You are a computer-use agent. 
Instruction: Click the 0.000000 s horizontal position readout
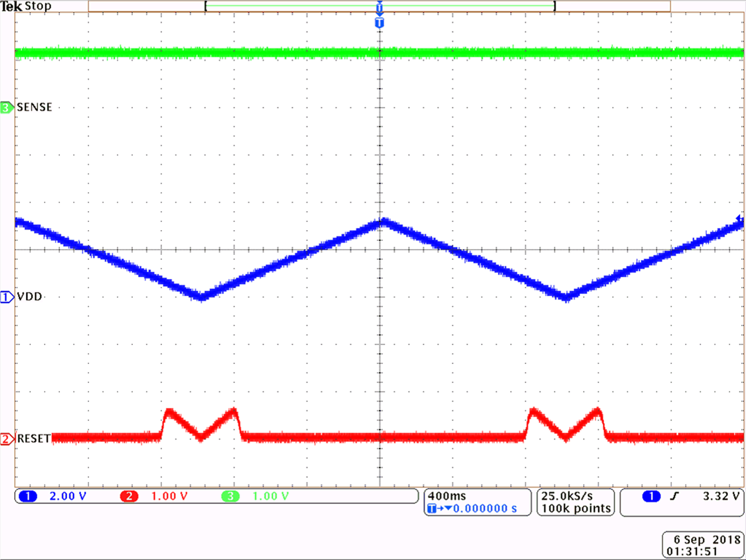click(x=485, y=508)
